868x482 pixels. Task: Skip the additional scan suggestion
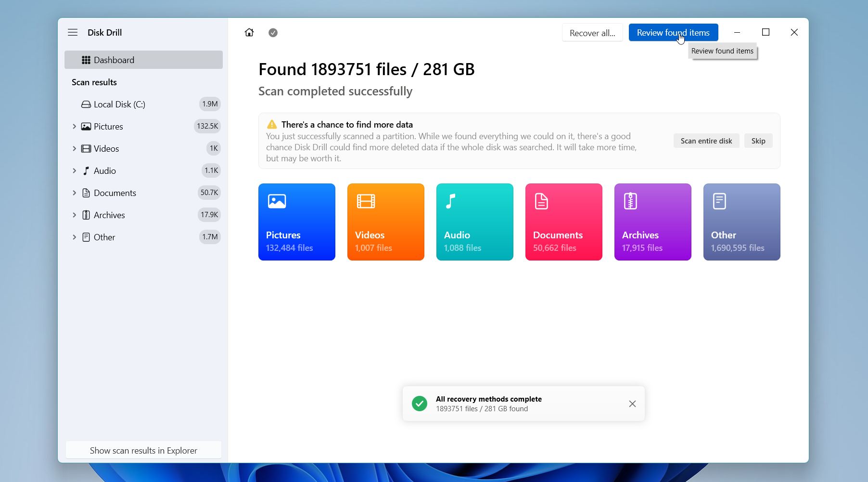click(x=758, y=141)
